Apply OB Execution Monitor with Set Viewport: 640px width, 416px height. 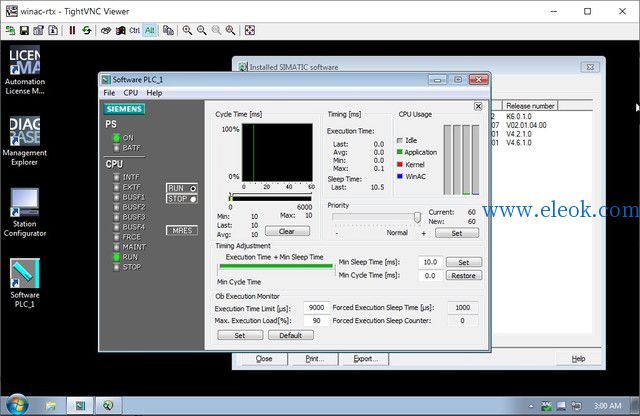tap(240, 336)
